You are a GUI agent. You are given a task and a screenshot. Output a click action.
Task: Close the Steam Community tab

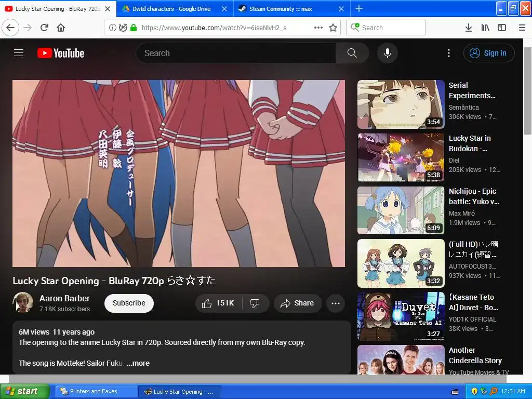pos(341,9)
